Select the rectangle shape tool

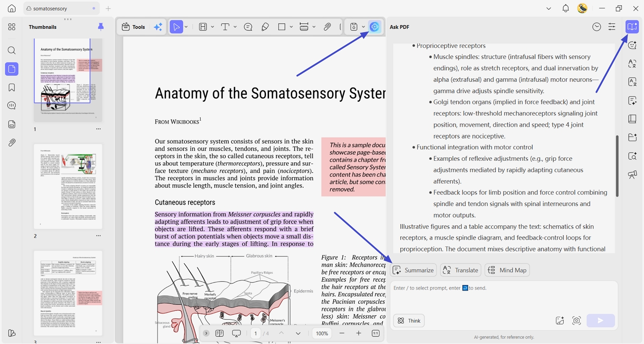282,27
